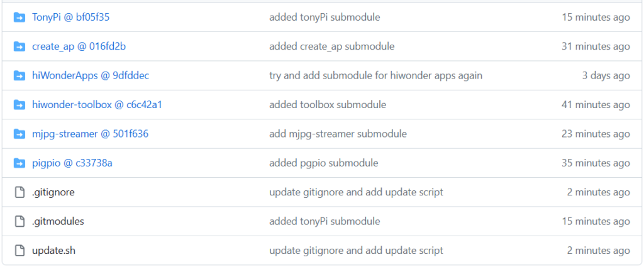Open the .gitignore file
This screenshot has height=267, width=644.
pos(53,192)
